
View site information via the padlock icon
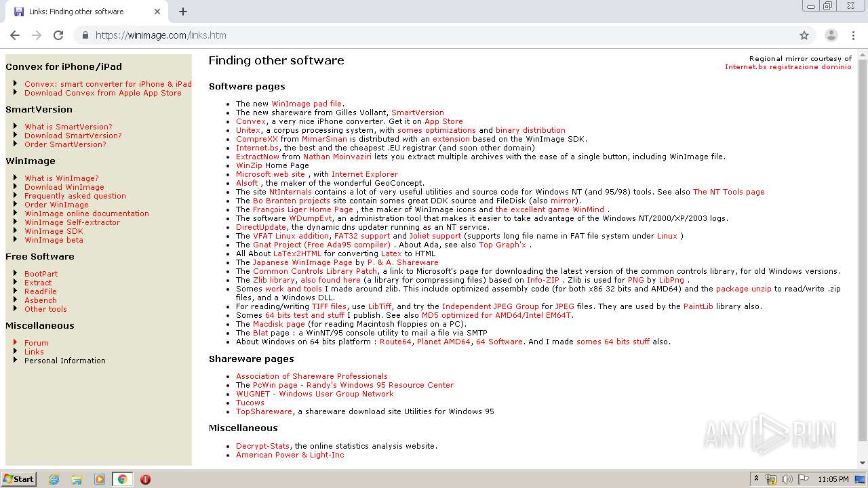85,35
